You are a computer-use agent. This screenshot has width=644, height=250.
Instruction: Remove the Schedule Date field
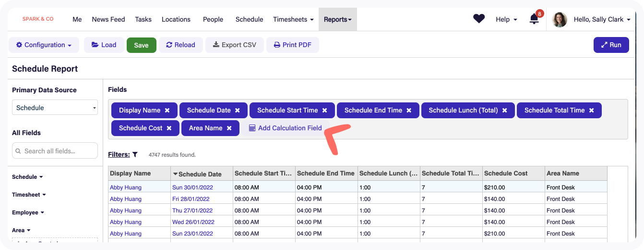(237, 110)
